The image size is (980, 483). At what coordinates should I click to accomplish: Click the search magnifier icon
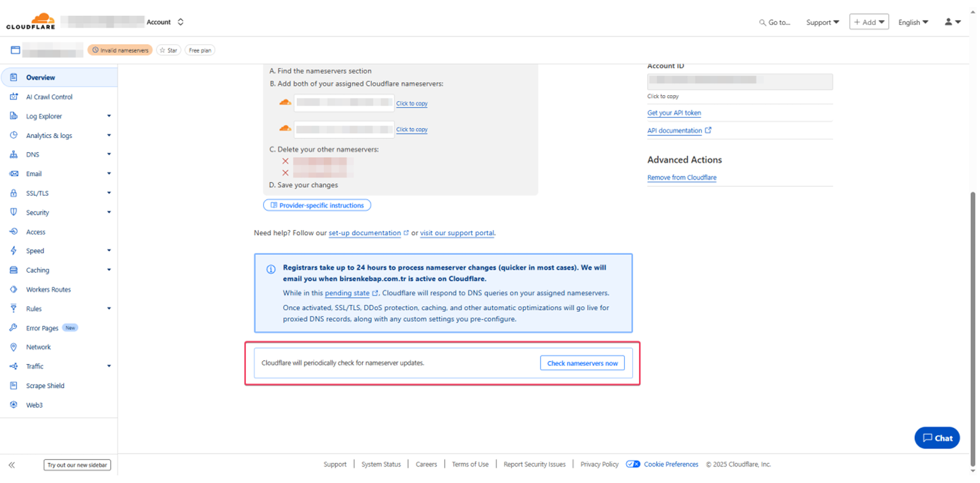tap(762, 22)
